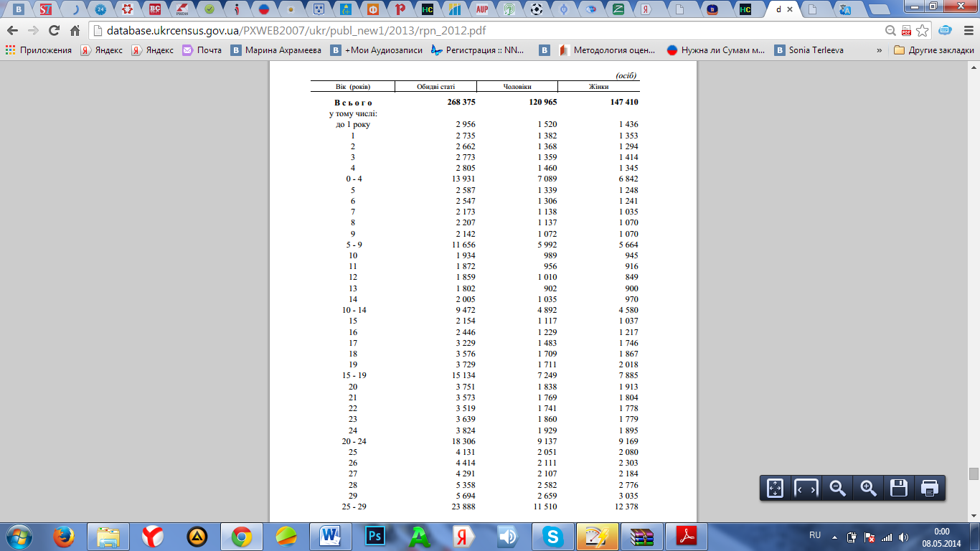Viewport: 980px width, 551px height.
Task: Close the active PDF tab
Action: (x=790, y=9)
